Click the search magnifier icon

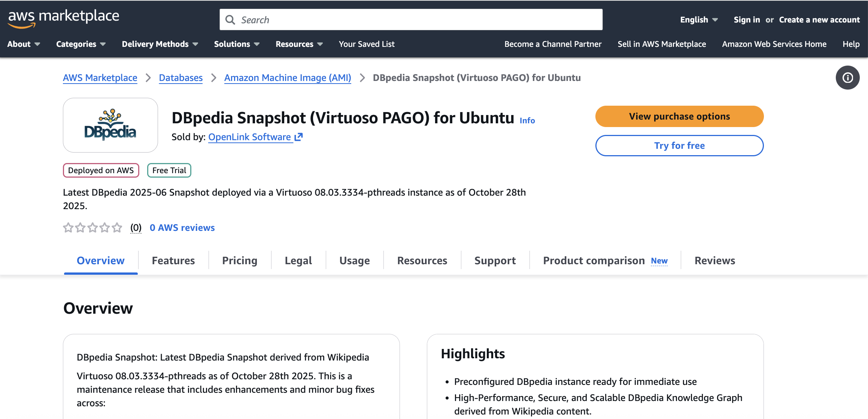(x=230, y=20)
